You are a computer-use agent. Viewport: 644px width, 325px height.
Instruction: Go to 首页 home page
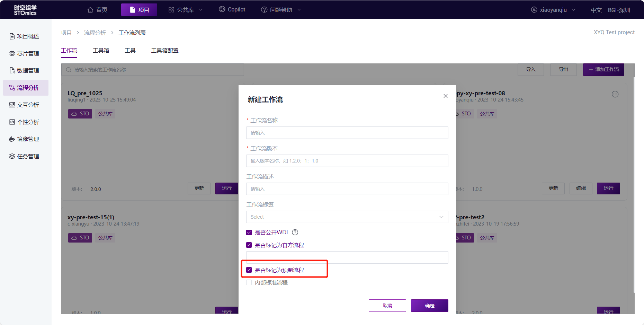tap(97, 10)
